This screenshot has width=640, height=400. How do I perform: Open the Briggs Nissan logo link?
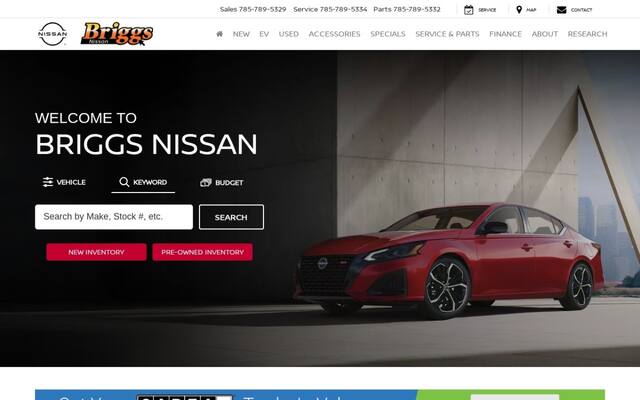coord(117,33)
